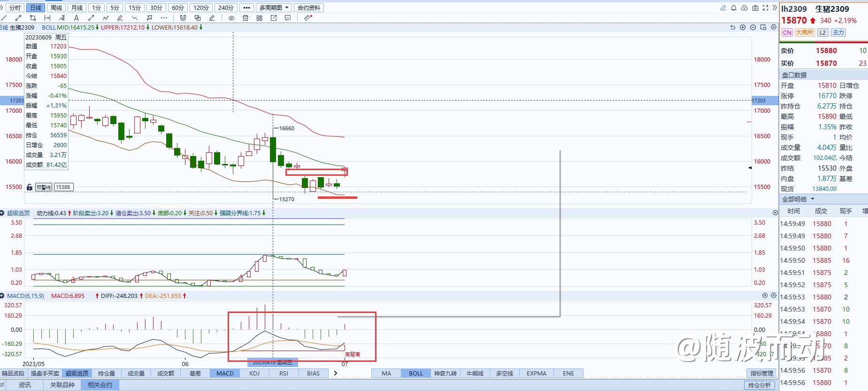
Task: Zoom out chart with minus icon
Action: coord(753,27)
